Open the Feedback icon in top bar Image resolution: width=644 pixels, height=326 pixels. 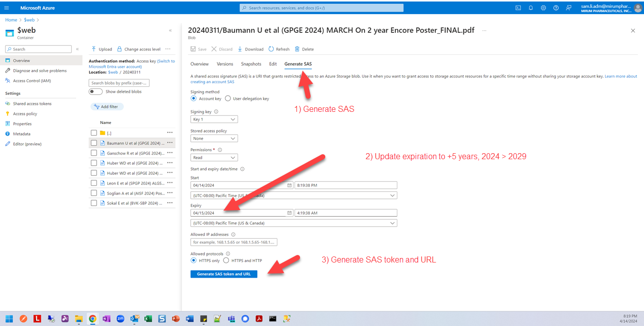(569, 8)
